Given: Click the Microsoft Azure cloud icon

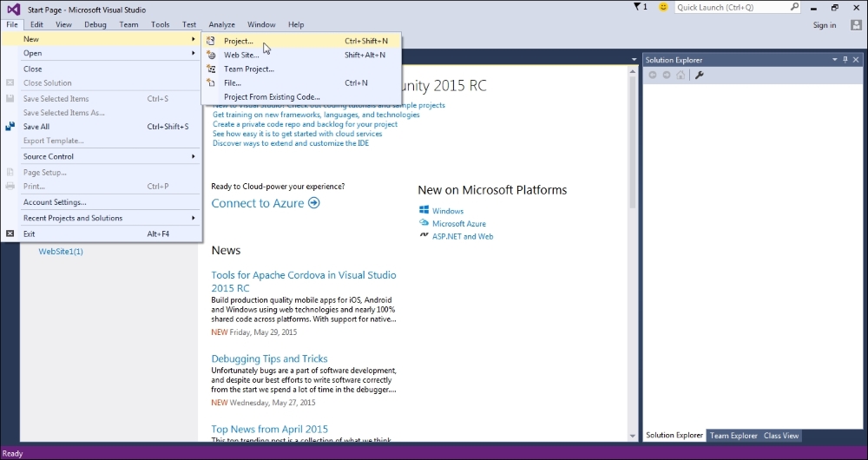Looking at the screenshot, I should (424, 222).
